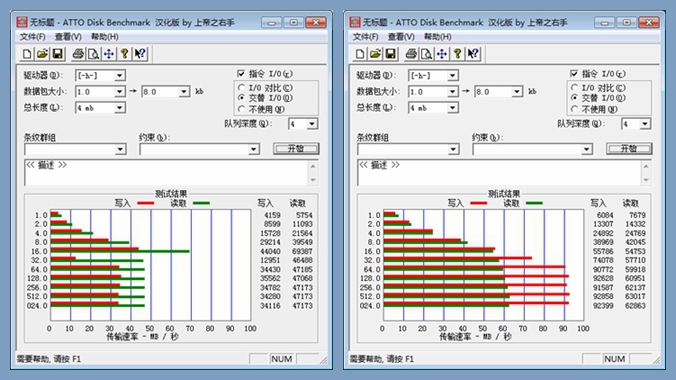The image size is (676, 380).
Task: Open the 总长度 4 mb dropdown in right window
Action: [x=452, y=108]
